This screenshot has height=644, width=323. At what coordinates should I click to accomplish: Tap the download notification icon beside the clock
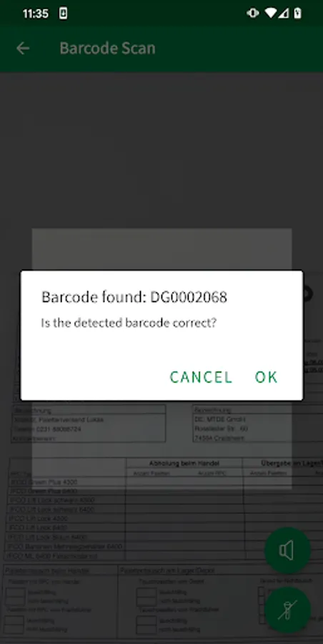click(x=63, y=13)
